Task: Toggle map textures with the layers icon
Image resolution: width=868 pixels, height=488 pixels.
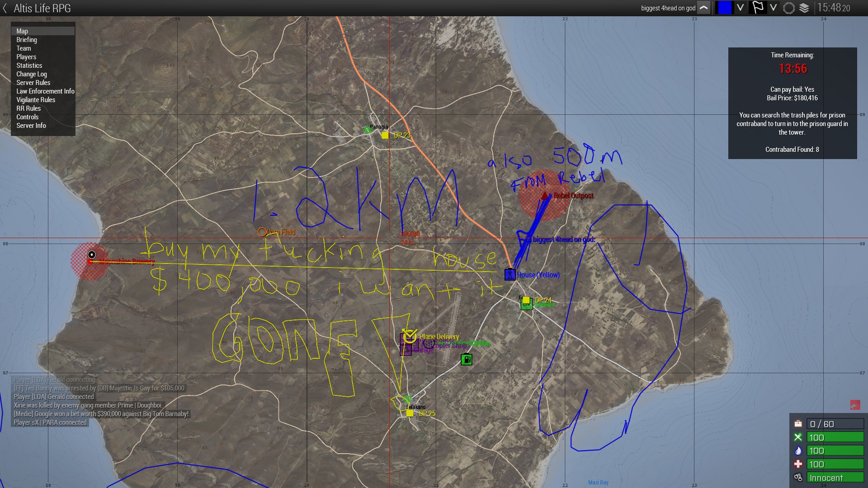Action: click(x=804, y=8)
